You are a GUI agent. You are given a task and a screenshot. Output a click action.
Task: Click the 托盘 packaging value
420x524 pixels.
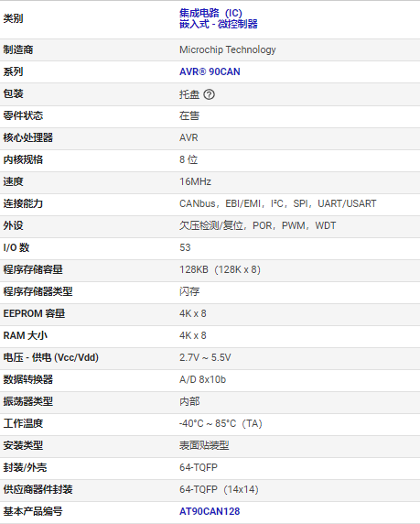click(189, 94)
